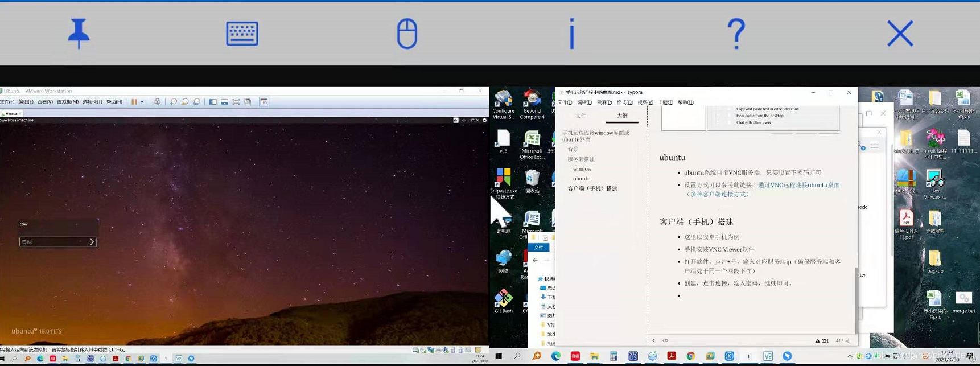The height and width of the screenshot is (366, 980).
Task: Switch to 大纲 tab in Typora sidebar
Action: pyautogui.click(x=622, y=116)
